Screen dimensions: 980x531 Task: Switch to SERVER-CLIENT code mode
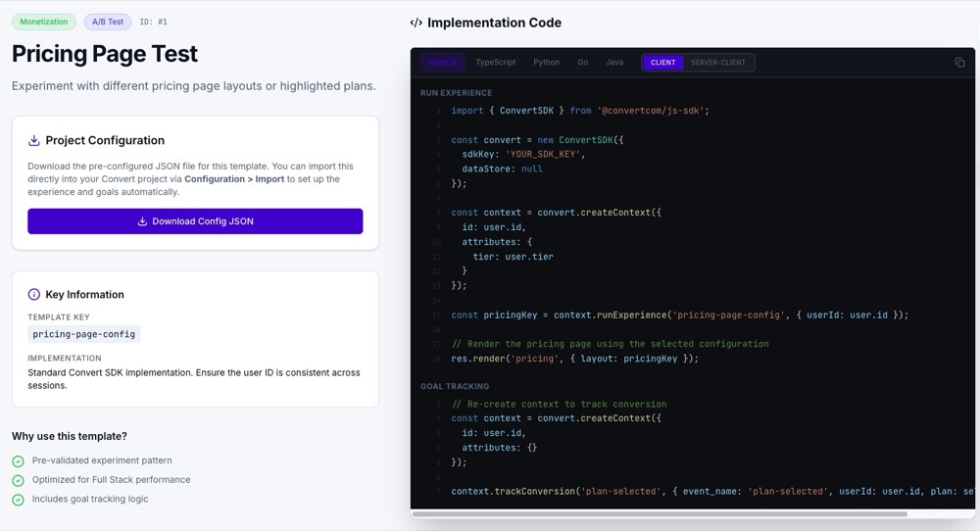[x=717, y=63]
